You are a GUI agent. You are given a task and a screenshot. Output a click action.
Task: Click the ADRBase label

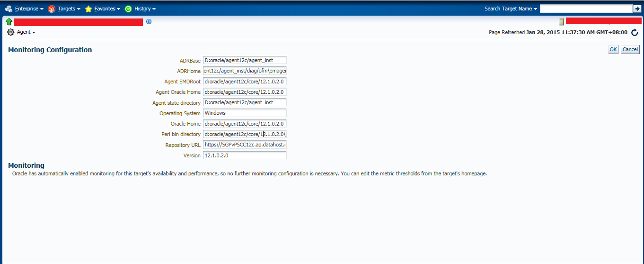tap(190, 61)
